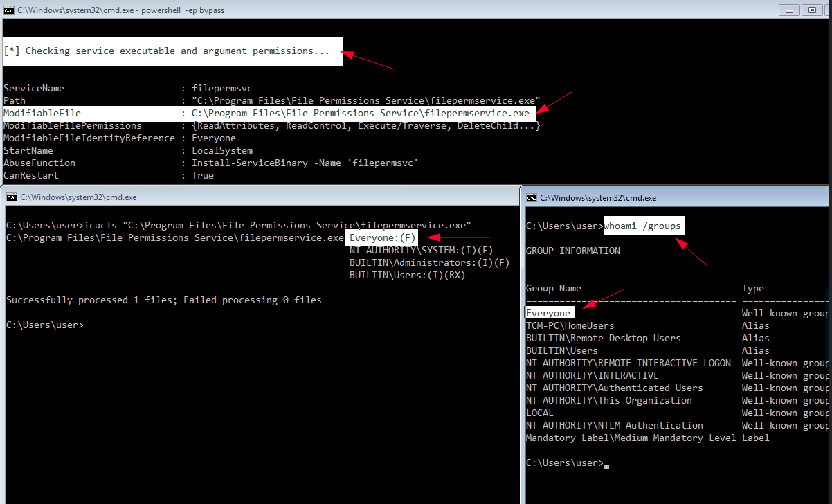This screenshot has height=504, width=832.
Task: Click the cmd.exe icon on the PowerShell title bar
Action: tap(7, 10)
